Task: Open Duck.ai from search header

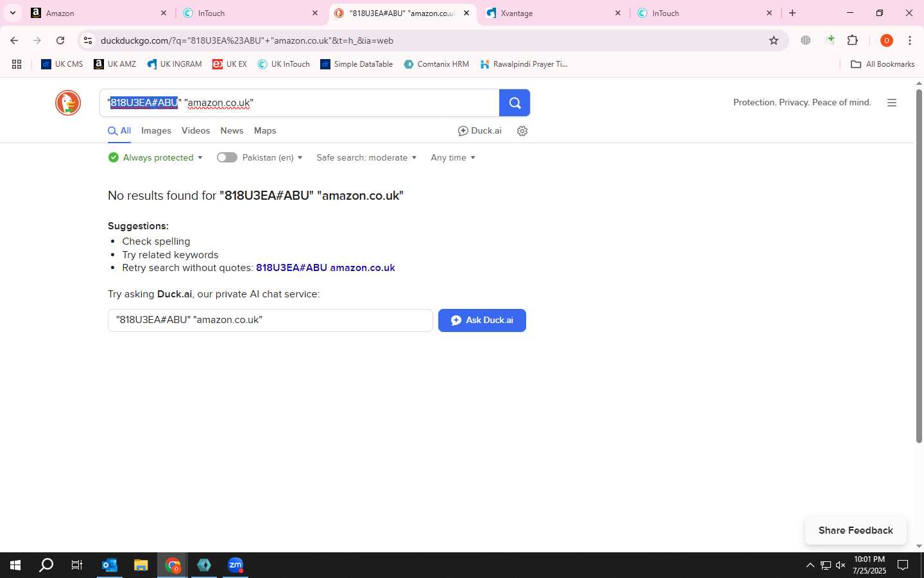Action: click(x=480, y=131)
